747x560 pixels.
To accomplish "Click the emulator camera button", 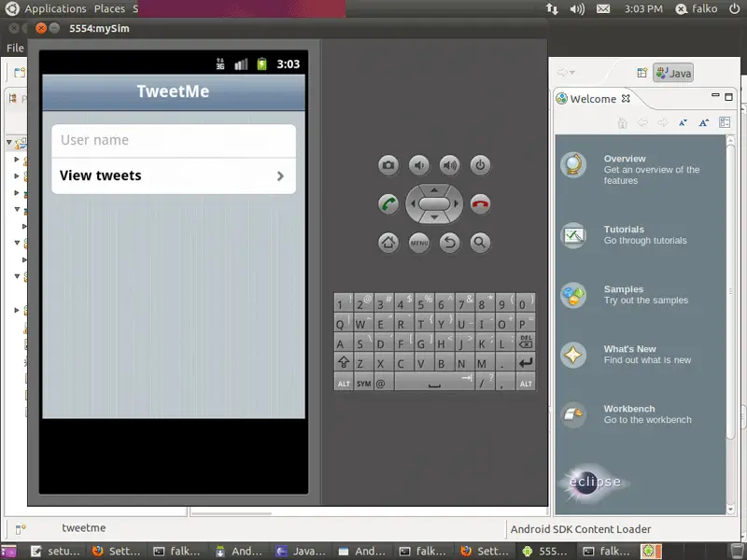I will click(388, 165).
